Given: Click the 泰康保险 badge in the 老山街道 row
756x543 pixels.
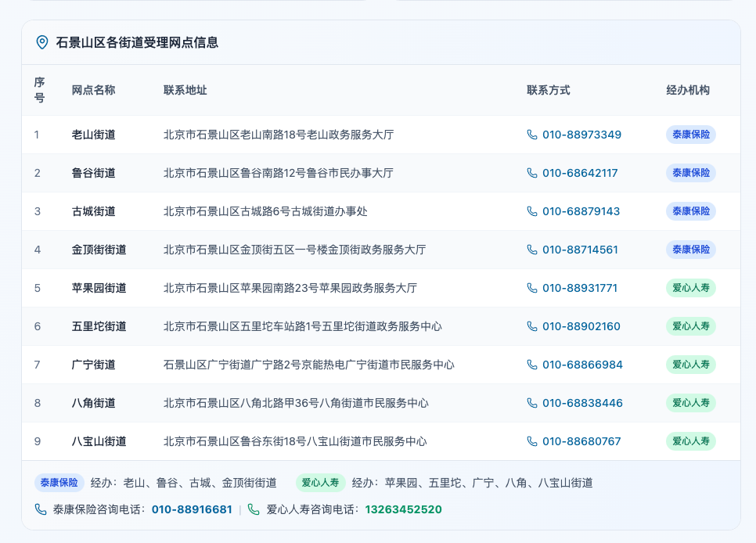Looking at the screenshot, I should click(x=690, y=135).
